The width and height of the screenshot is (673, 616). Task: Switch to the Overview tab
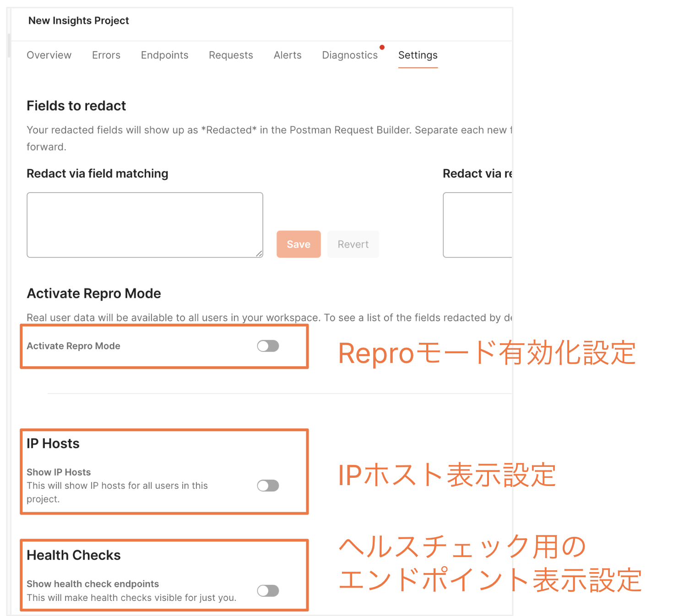point(49,55)
